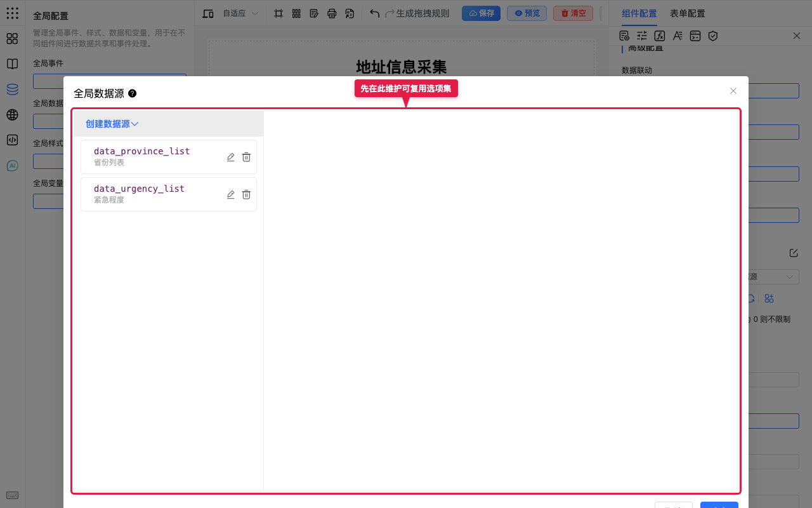Click the form edit toolbar icon
The height and width of the screenshot is (508, 812).
click(314, 13)
